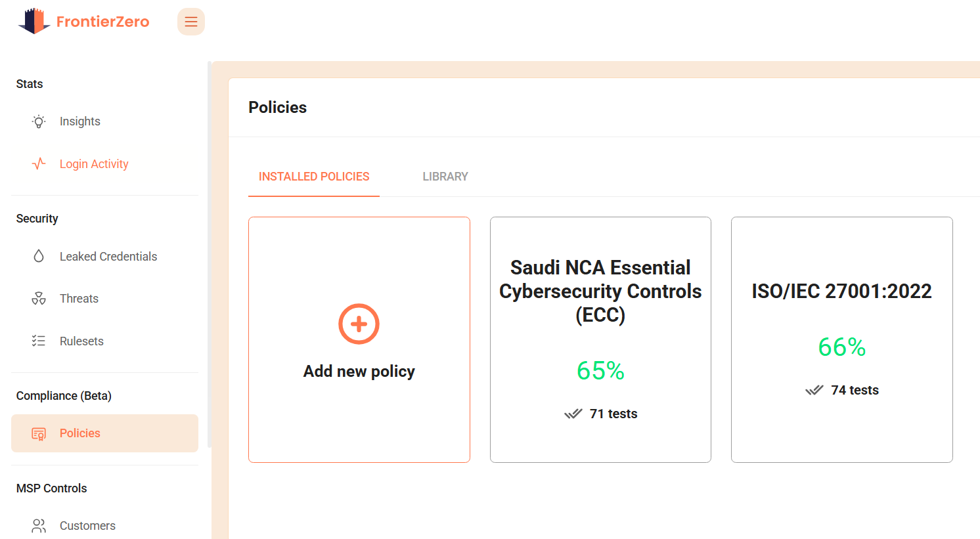Image resolution: width=980 pixels, height=539 pixels.
Task: Open the FrontierZero home link
Action: pyautogui.click(x=102, y=20)
